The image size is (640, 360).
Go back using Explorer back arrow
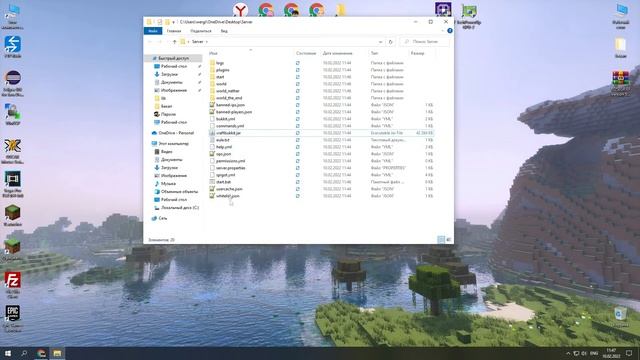click(x=150, y=42)
